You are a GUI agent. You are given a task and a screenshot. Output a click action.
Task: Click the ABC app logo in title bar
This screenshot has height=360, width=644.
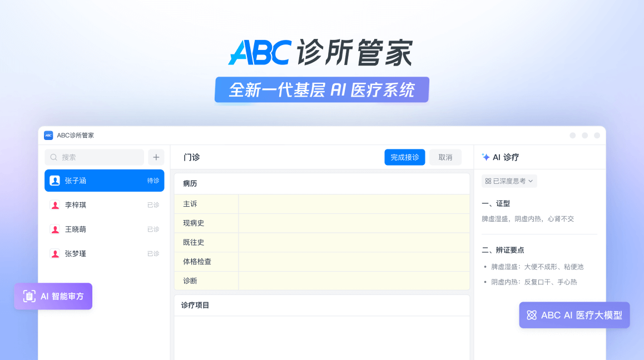[x=48, y=135]
